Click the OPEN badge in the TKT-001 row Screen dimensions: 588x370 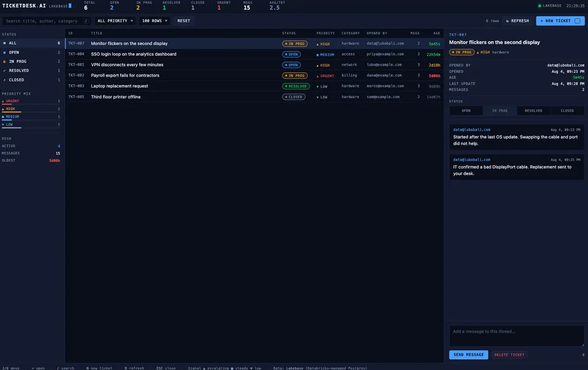click(x=292, y=65)
